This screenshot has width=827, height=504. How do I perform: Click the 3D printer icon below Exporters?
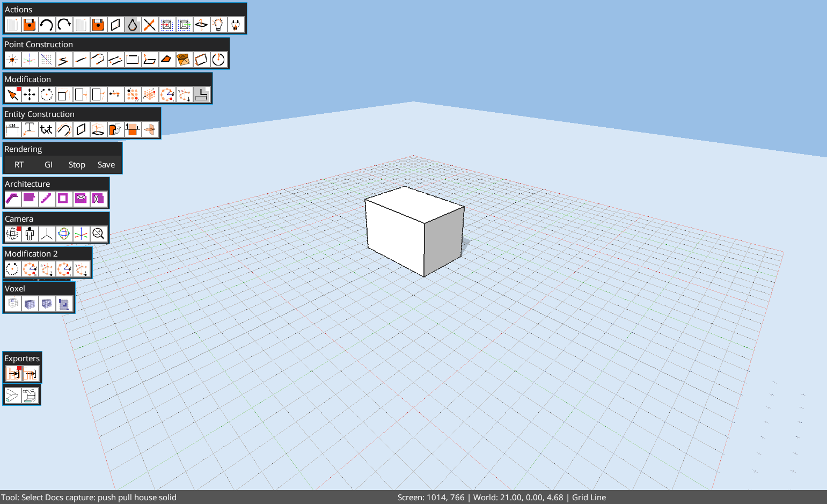(31, 396)
